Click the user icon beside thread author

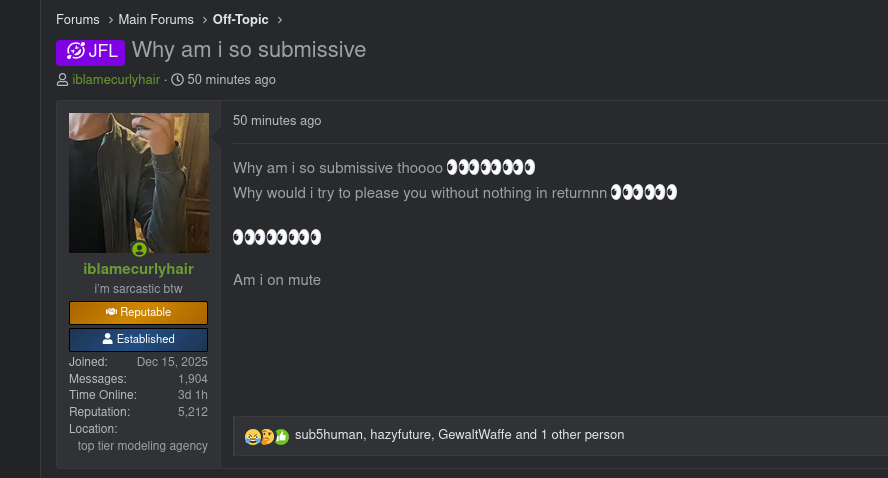(63, 80)
